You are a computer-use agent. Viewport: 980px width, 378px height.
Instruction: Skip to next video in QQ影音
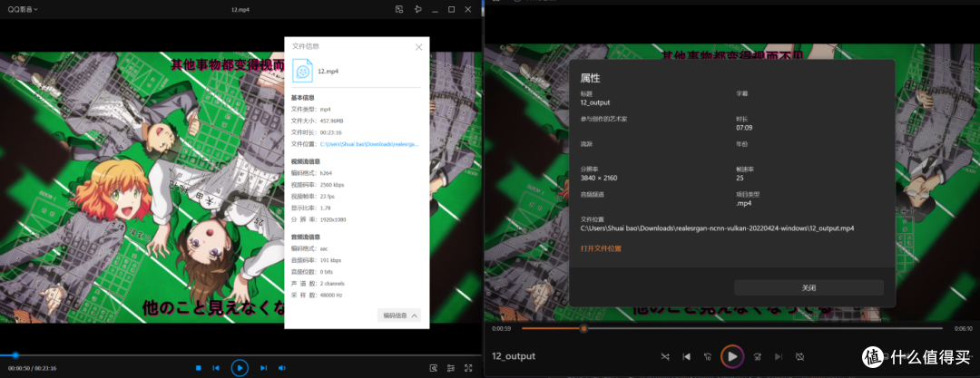tap(264, 368)
